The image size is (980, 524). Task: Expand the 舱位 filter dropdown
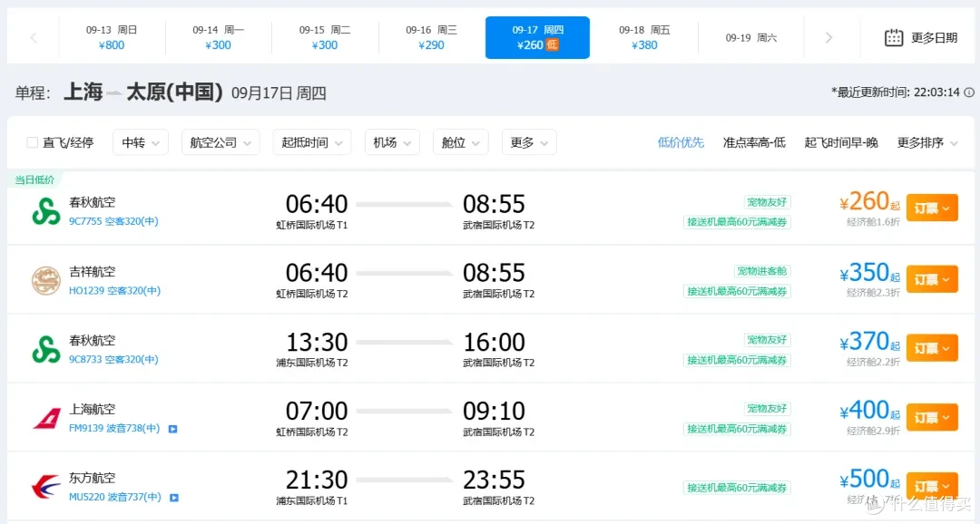click(461, 142)
